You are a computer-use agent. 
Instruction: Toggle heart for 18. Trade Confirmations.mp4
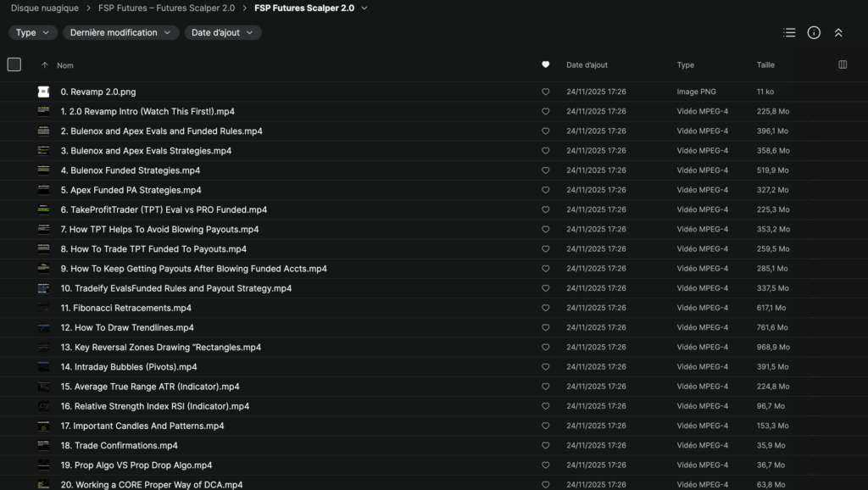click(x=545, y=446)
